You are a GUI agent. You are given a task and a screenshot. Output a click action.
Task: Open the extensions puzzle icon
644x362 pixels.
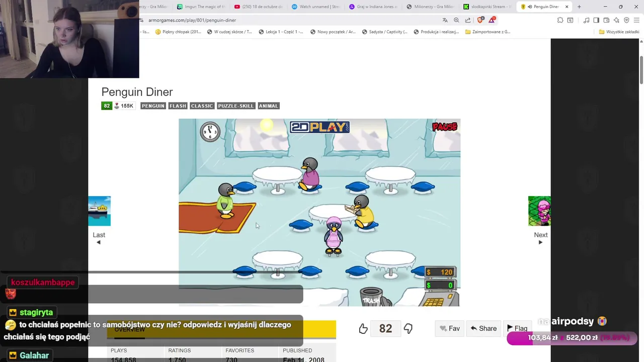coord(560,20)
